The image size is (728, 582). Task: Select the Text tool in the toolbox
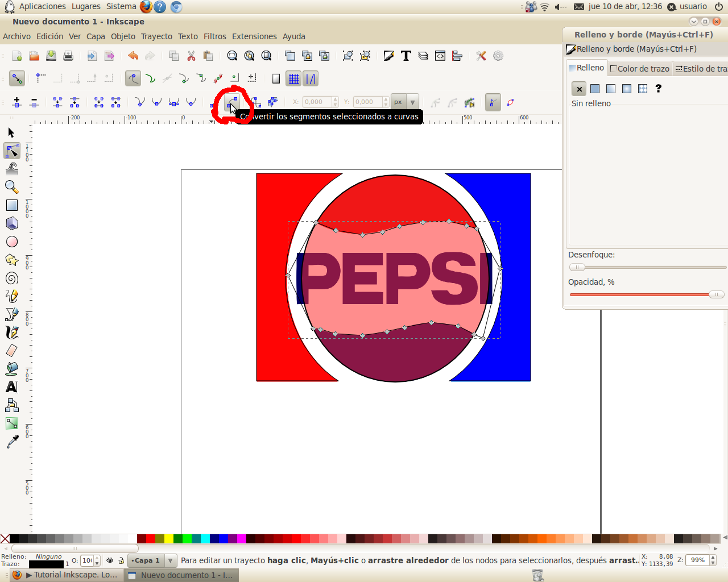tap(11, 386)
